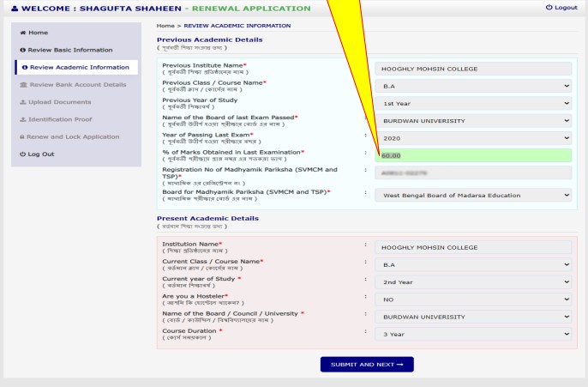This screenshot has width=588, height=387.
Task: Open Board for Madhyamik Pariksha dropdown
Action: [x=473, y=195]
